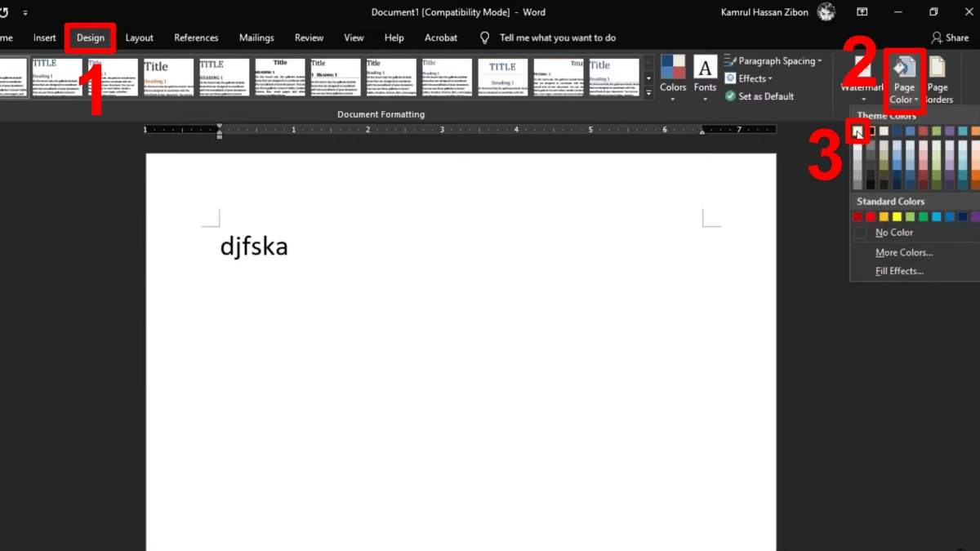
Task: Open Ribbon Display Options icon
Action: [862, 12]
